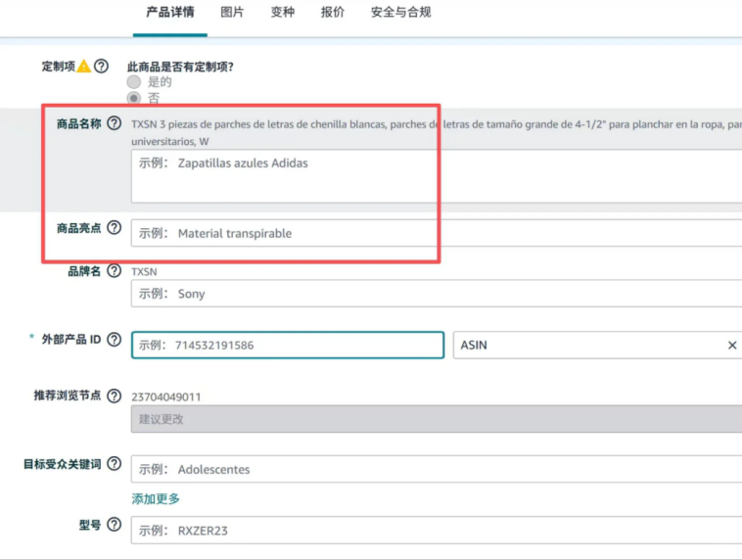Screen dimensions: 742x560
Task: Select the 是的 radio option
Action: tap(134, 82)
